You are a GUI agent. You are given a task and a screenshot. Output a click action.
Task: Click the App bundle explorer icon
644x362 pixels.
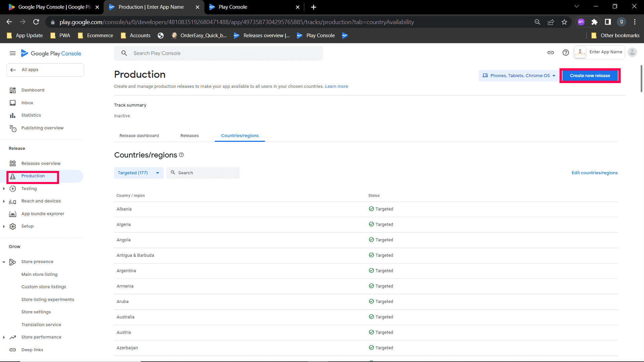[x=13, y=214]
